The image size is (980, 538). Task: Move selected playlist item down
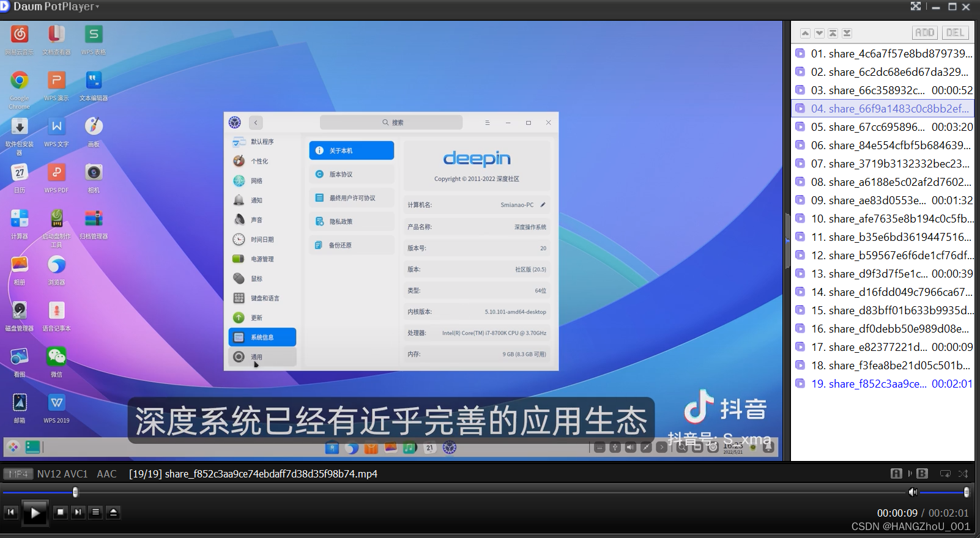pos(819,33)
